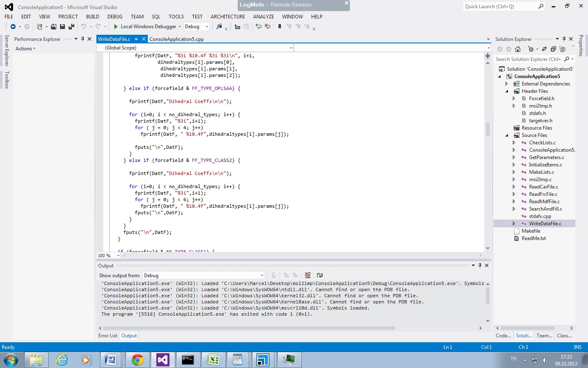
Task: Switch to the Team Explorer bottom tab
Action: [x=544, y=336]
